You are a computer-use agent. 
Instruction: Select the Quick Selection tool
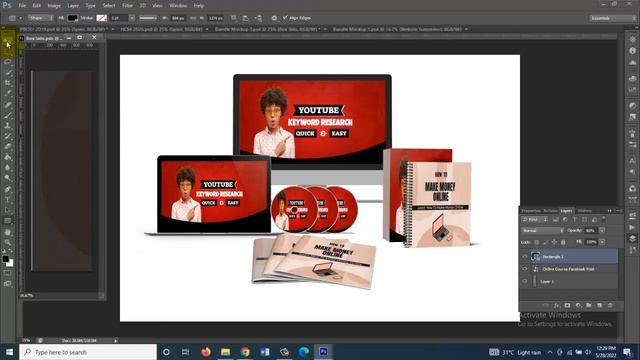8,73
